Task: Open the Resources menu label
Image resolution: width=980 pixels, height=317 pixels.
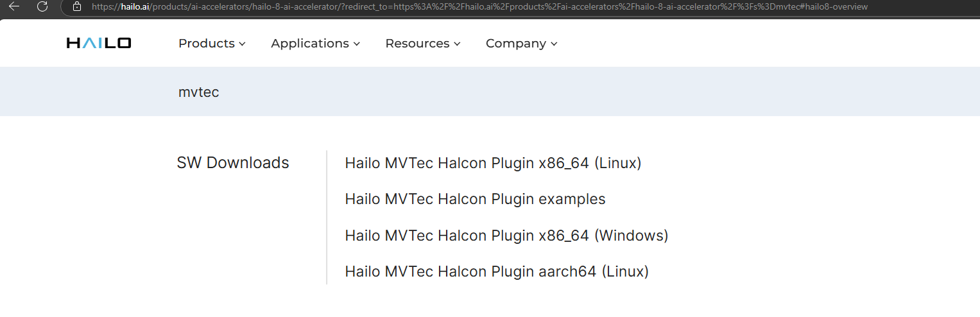Action: point(417,43)
